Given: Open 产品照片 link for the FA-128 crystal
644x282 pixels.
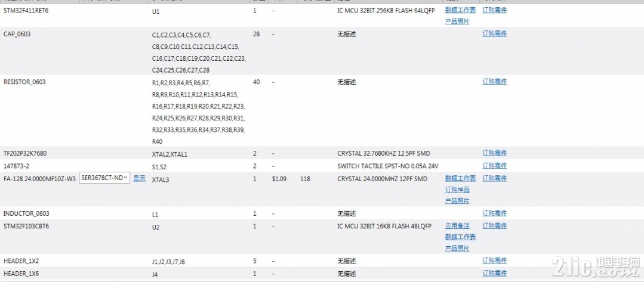Looking at the screenshot, I should 457,200.
